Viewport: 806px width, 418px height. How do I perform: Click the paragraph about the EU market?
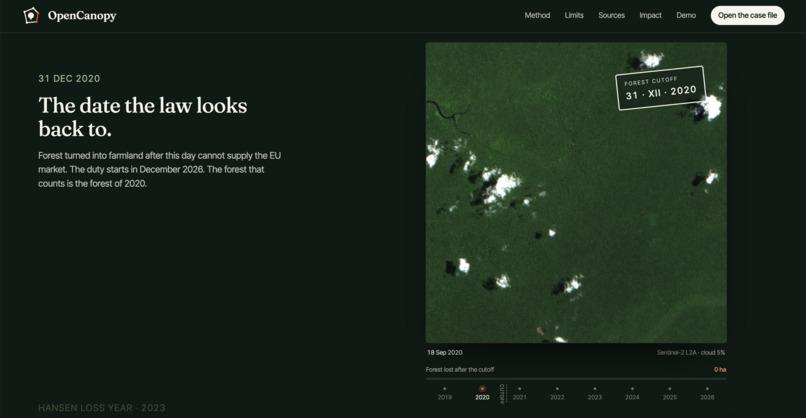click(159, 169)
